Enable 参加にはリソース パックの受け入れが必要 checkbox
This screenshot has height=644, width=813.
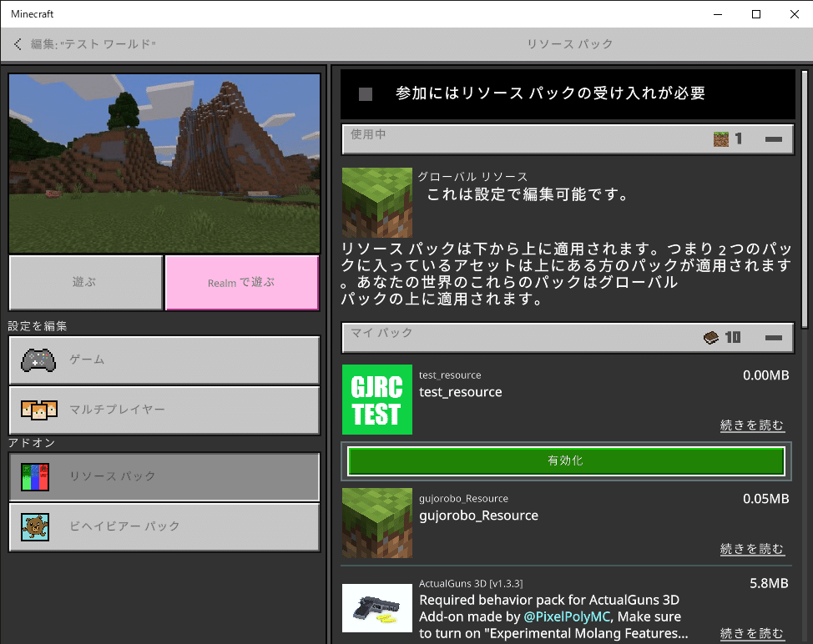click(366, 93)
